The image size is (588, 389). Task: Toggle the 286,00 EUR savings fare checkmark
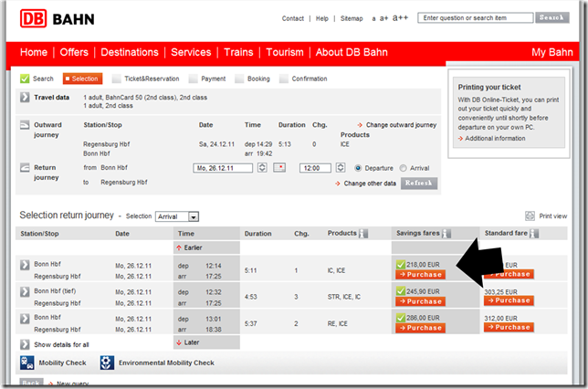[x=401, y=318]
